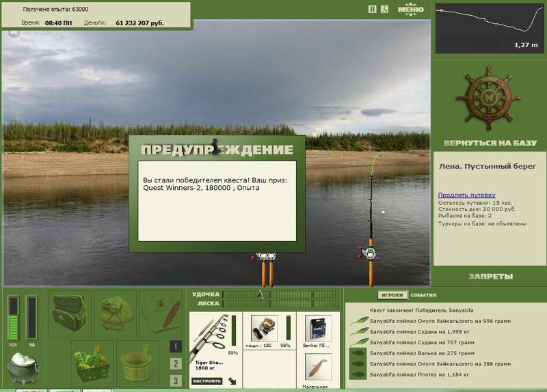The width and height of the screenshot is (547, 392).
Task: Select rod slot 3
Action: click(176, 380)
